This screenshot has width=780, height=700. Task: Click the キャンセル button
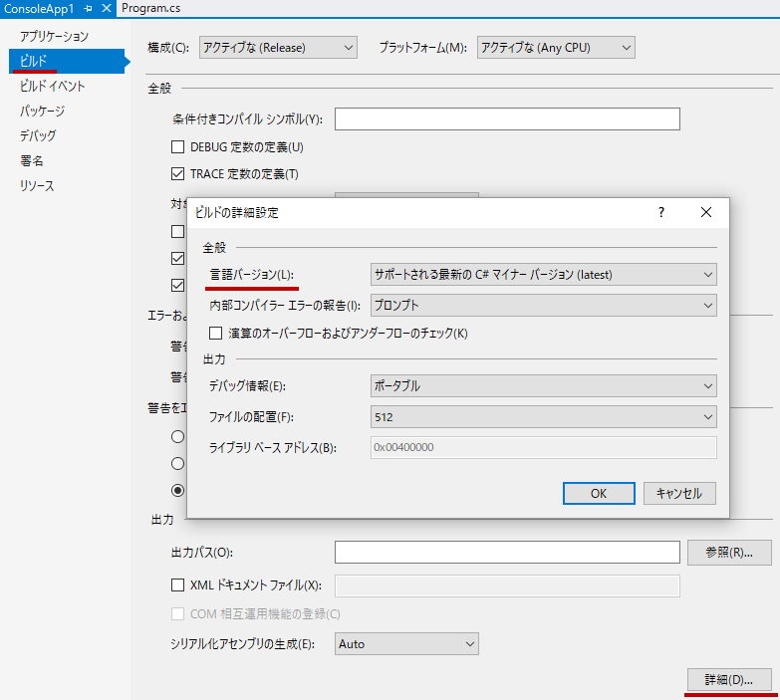pos(679,493)
